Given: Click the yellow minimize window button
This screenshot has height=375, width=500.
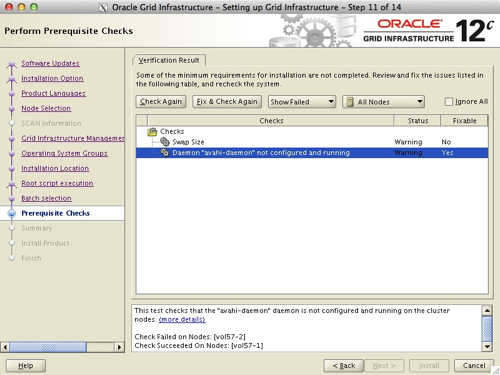Looking at the screenshot, I should (21, 7).
